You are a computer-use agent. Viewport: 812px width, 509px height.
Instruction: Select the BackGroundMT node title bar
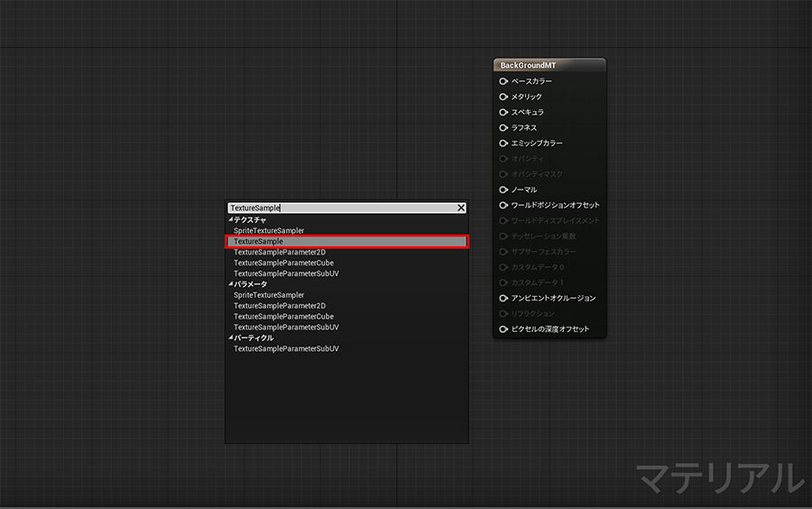(549, 65)
